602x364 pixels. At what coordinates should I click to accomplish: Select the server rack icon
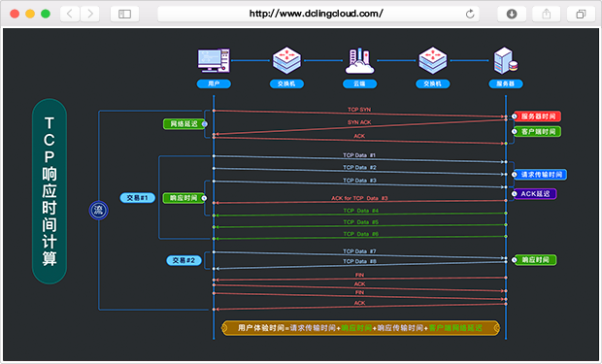(x=505, y=60)
